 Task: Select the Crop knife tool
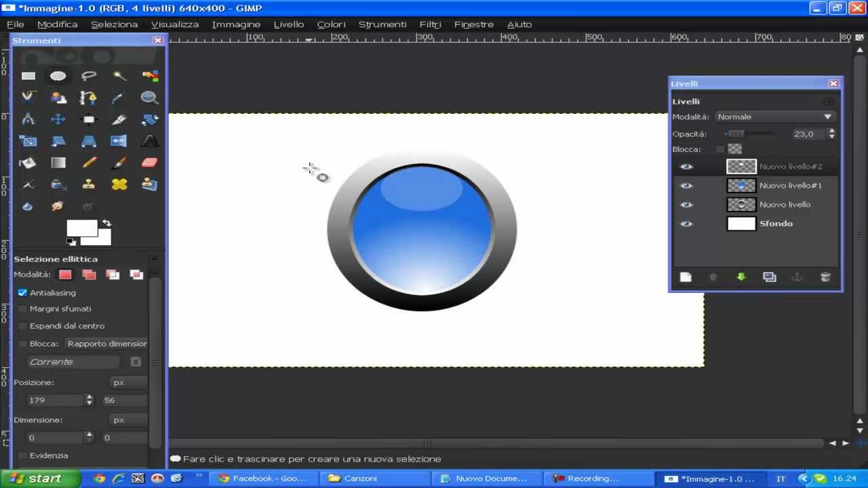click(119, 119)
